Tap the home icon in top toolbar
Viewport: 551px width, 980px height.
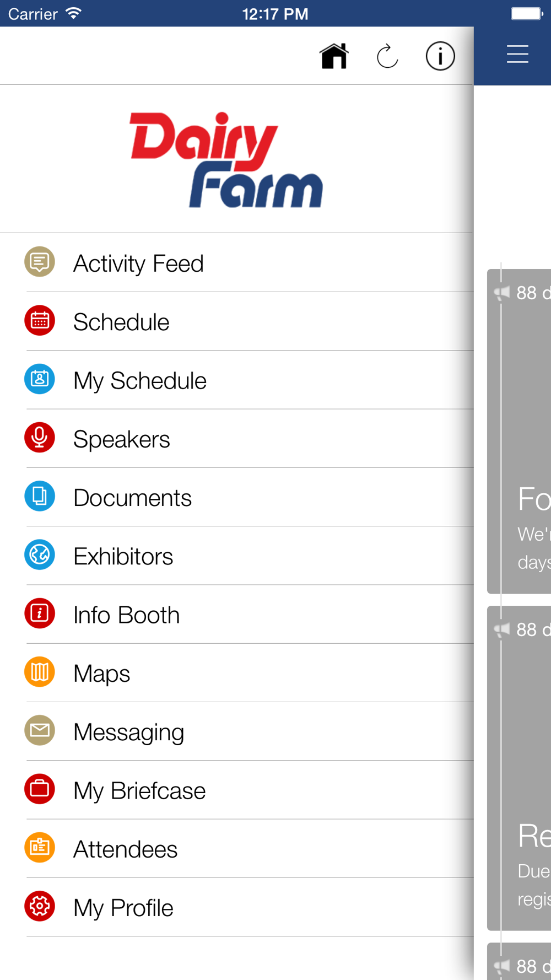point(334,56)
